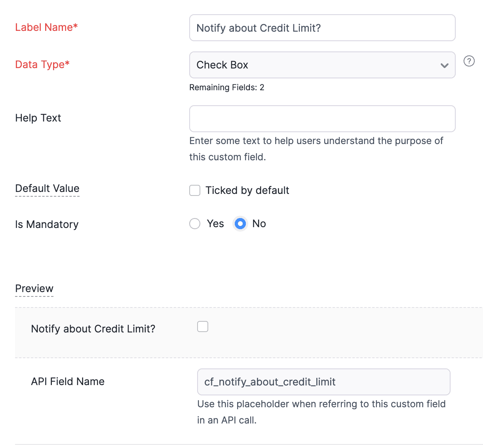The image size is (483, 448).
Task: Click the red 'Label Name*' label
Action: [46, 27]
